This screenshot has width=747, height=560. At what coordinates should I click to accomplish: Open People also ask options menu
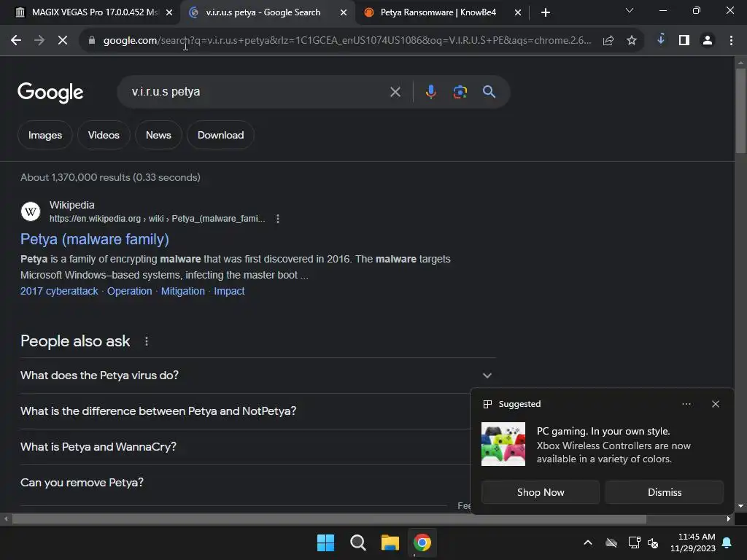coord(146,341)
